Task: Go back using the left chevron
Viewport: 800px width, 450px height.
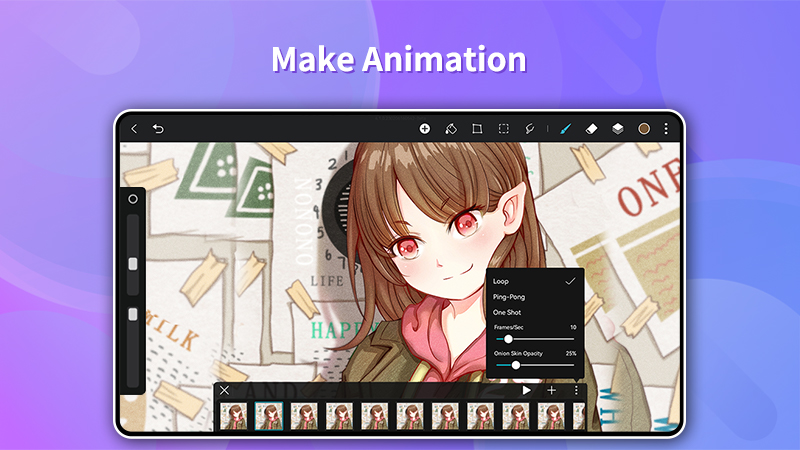Action: (134, 129)
